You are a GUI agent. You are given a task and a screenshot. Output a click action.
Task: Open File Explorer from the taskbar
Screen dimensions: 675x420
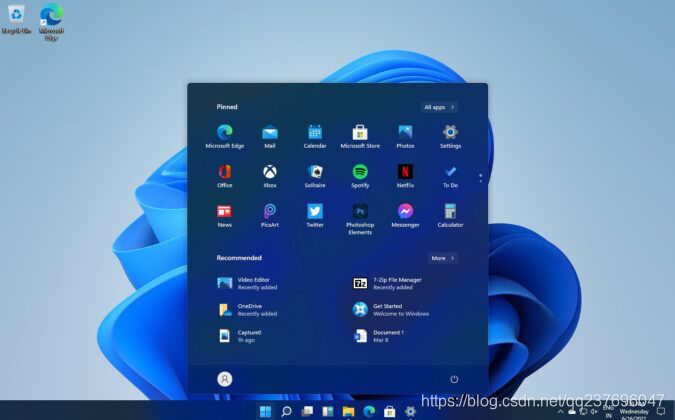tap(348, 411)
